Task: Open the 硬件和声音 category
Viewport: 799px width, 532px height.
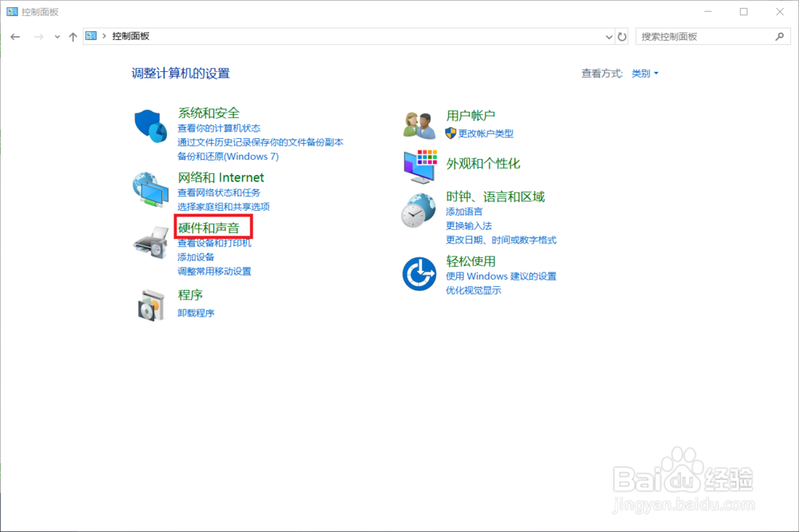Action: point(209,228)
